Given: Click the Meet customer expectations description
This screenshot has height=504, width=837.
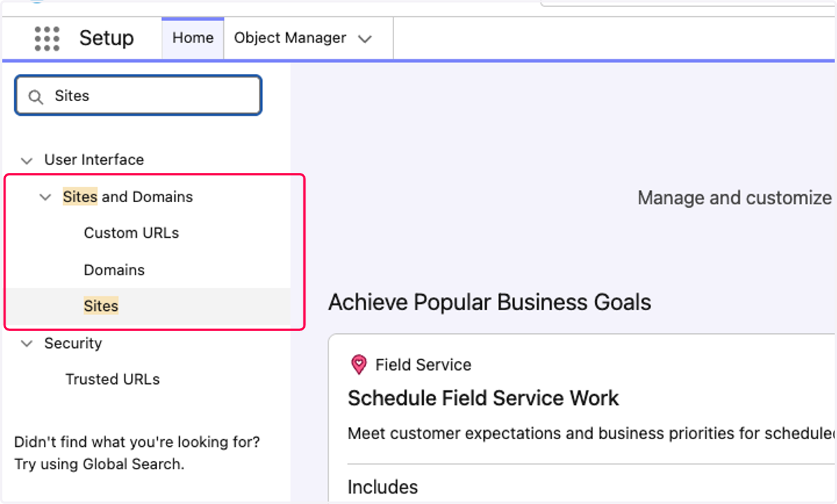Looking at the screenshot, I should tap(591, 434).
